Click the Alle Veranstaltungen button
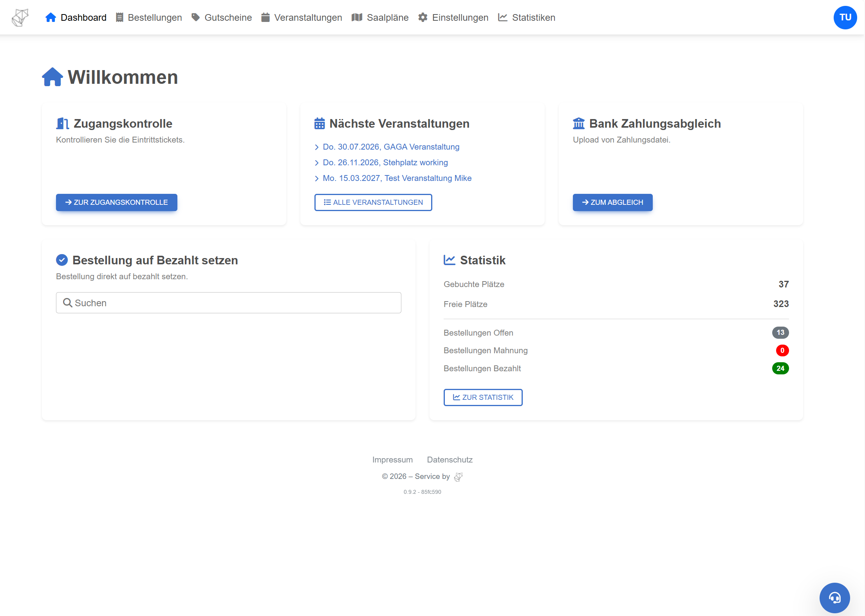This screenshot has width=865, height=616. coord(373,202)
